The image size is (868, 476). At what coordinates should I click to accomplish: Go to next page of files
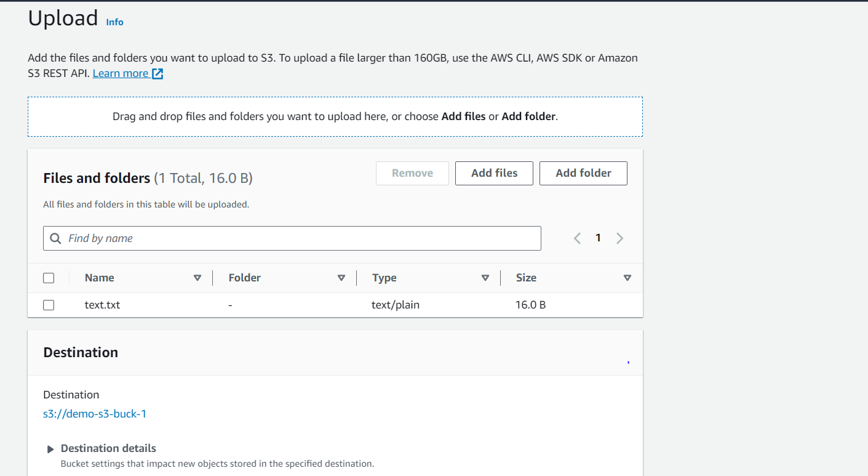[619, 238]
